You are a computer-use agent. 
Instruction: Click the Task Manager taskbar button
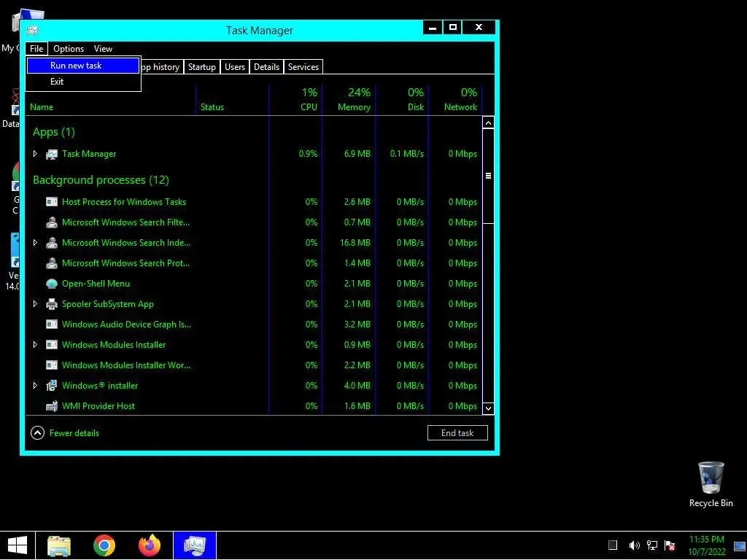point(195,545)
